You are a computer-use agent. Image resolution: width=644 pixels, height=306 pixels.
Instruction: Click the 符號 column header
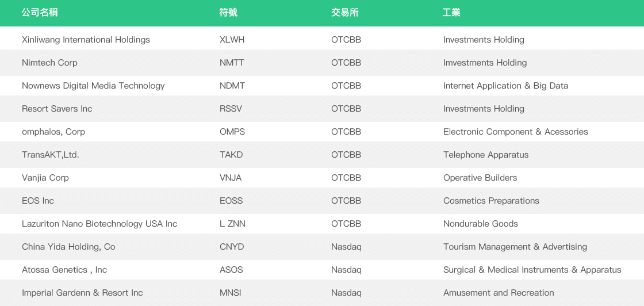228,13
